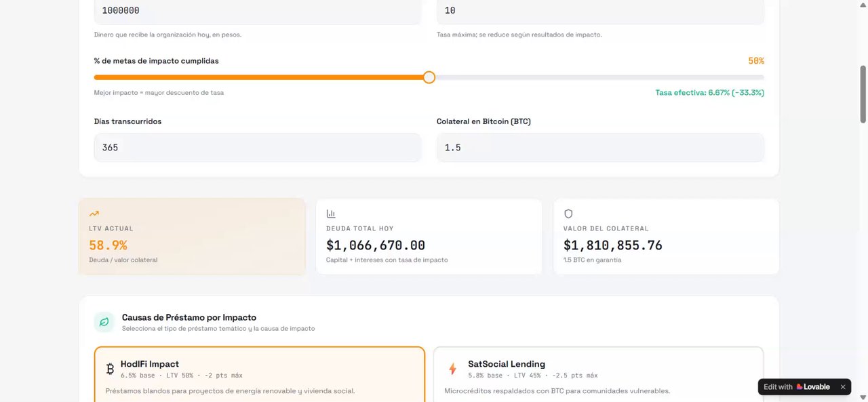Click the shield icon above Valor del Colateral
The image size is (868, 402).
[x=568, y=214]
